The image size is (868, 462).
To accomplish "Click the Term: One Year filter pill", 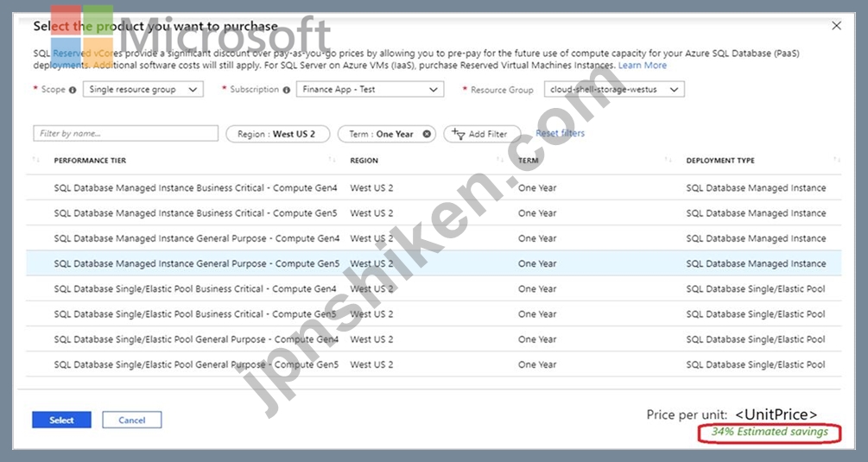I will (x=386, y=134).
